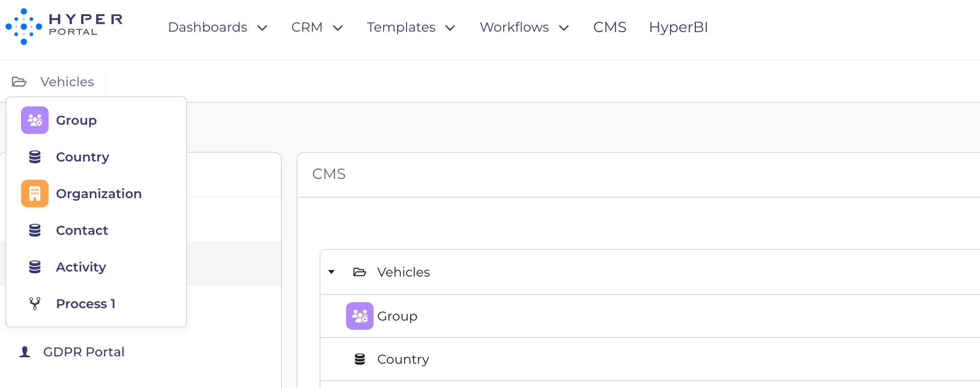Open the Templates dropdown chevron
The height and width of the screenshot is (388, 980).
pyautogui.click(x=451, y=28)
